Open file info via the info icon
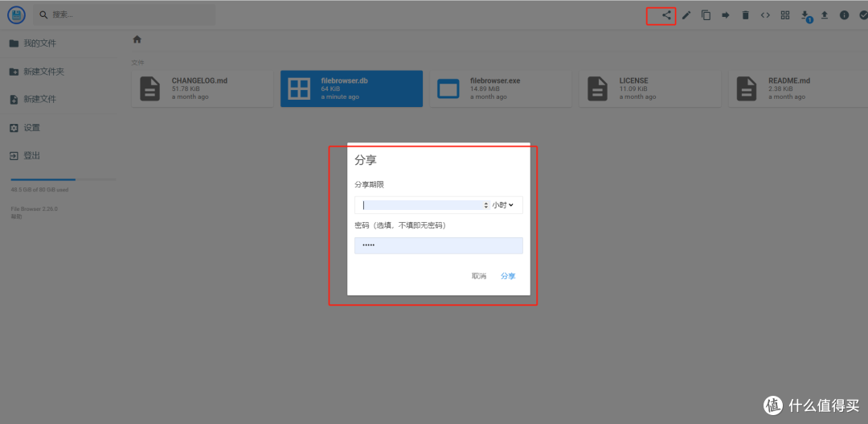This screenshot has height=424, width=868. pos(844,15)
